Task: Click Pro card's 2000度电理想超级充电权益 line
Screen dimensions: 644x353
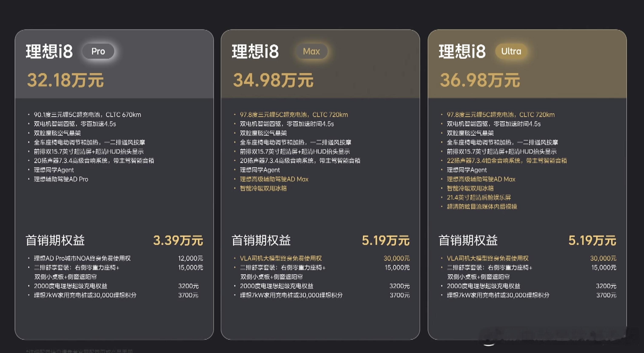Action: (70, 286)
